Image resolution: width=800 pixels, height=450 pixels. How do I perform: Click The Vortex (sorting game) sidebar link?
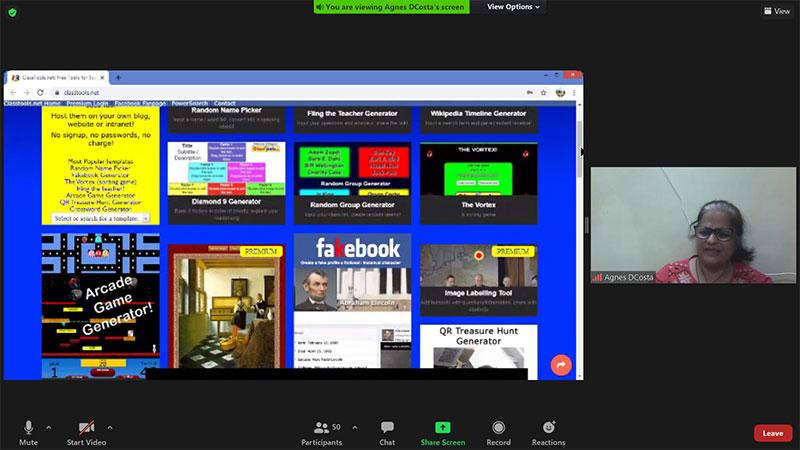101,182
